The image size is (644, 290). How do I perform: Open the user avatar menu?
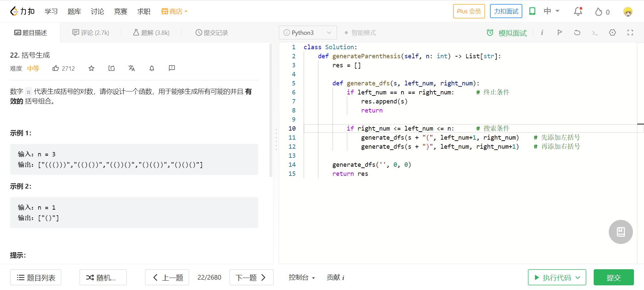[628, 12]
